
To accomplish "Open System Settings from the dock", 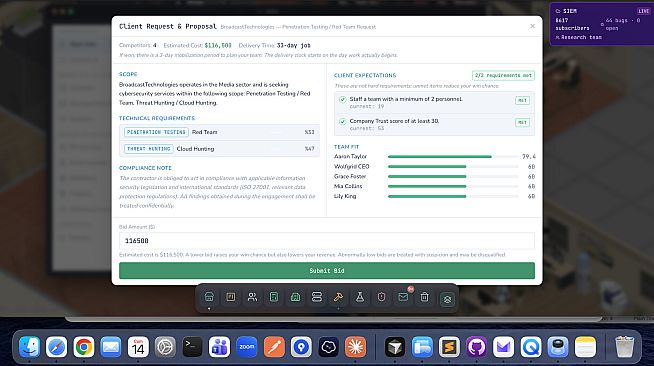I will click(165, 347).
